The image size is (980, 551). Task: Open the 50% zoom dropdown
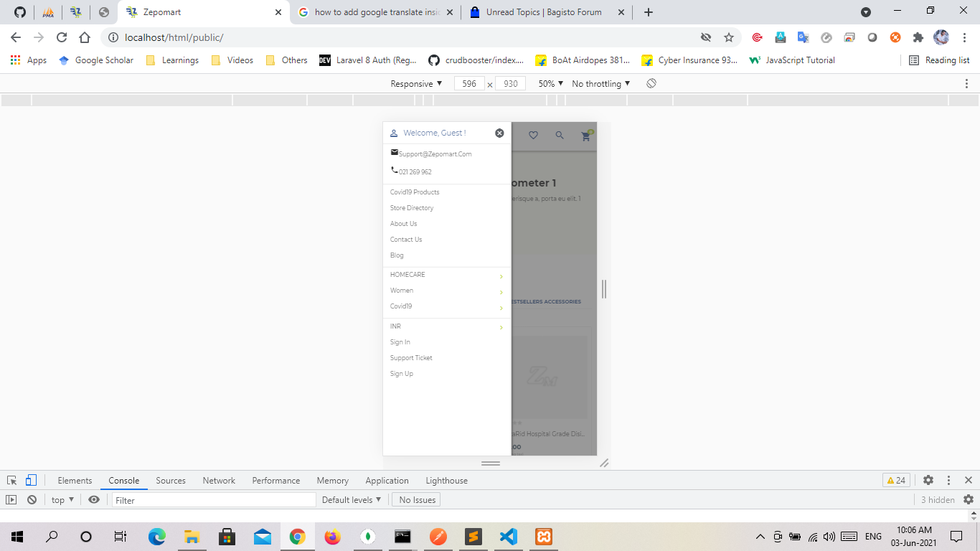pyautogui.click(x=551, y=84)
